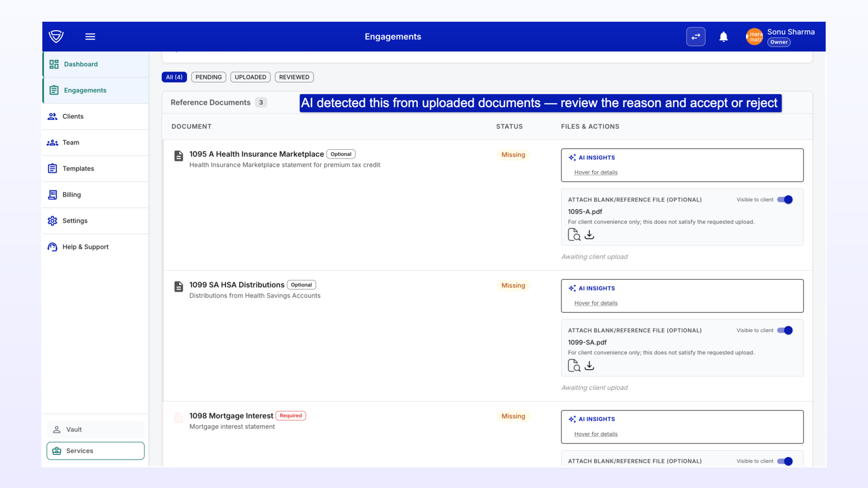868x488 pixels.
Task: Open the notifications bell
Action: tap(723, 36)
